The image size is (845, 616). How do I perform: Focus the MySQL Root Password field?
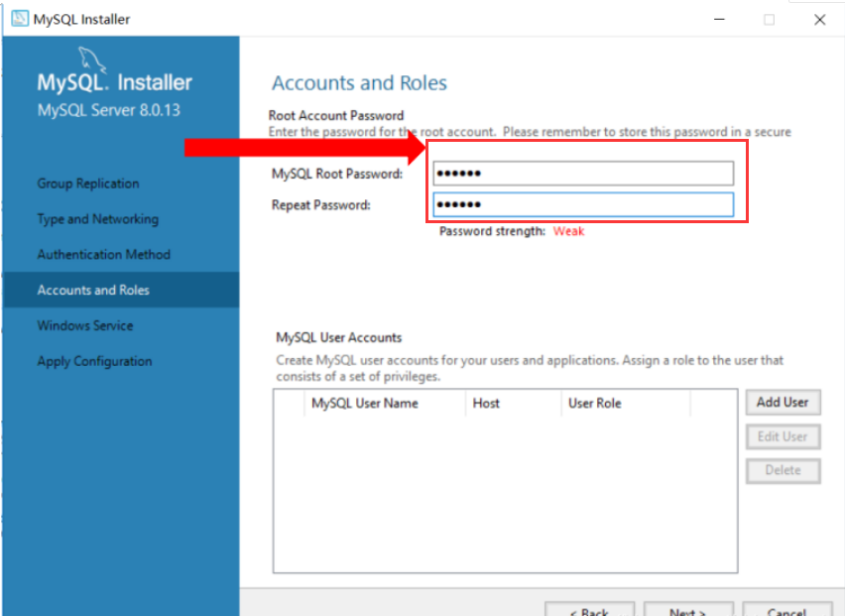click(583, 174)
